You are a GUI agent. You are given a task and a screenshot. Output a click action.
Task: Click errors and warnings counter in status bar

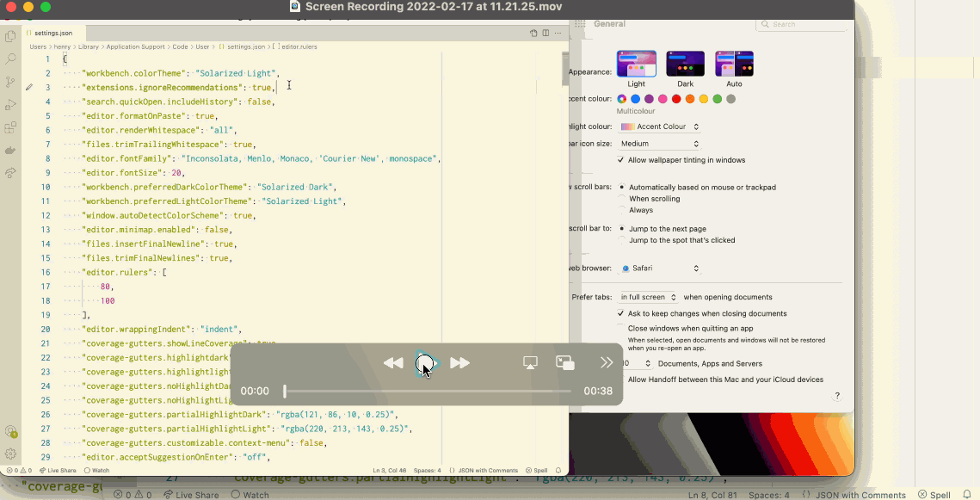[x=19, y=471]
